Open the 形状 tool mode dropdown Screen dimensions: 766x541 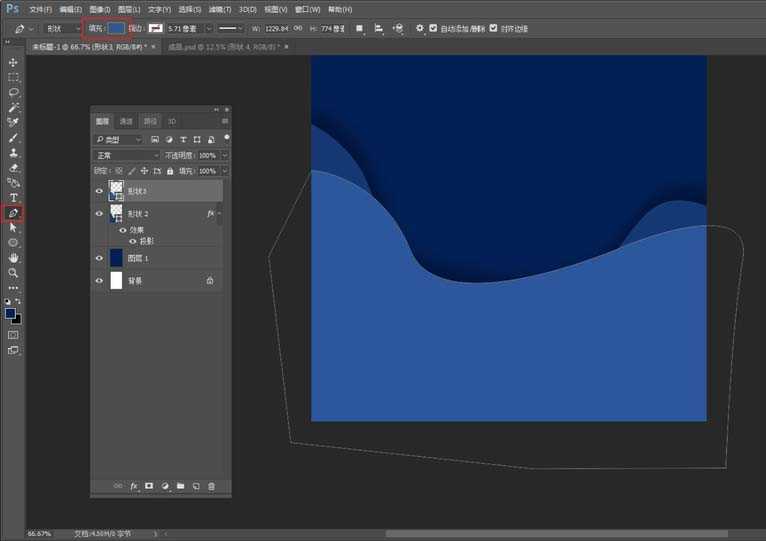[61, 28]
